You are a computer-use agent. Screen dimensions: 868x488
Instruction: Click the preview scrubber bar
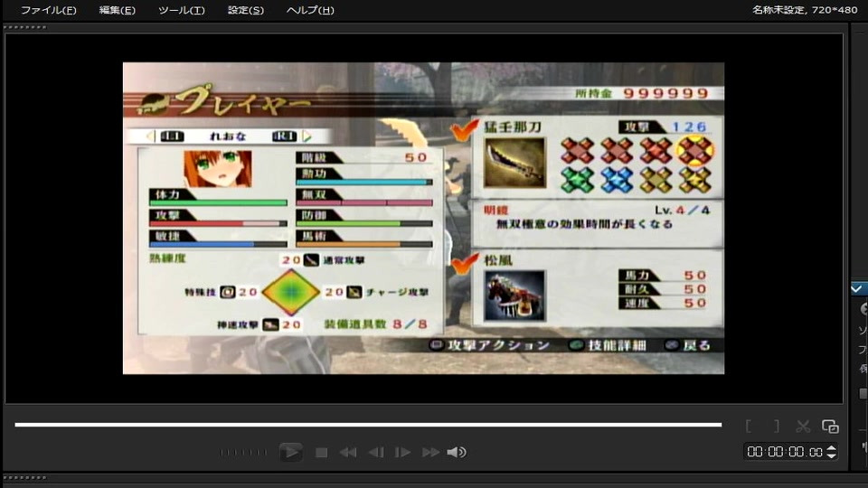(x=368, y=425)
